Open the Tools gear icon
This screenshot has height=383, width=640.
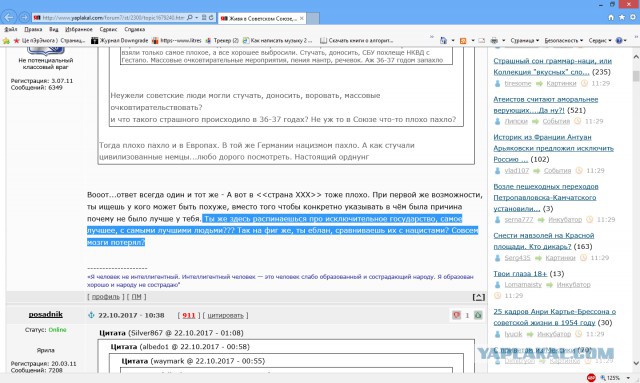pyautogui.click(x=633, y=17)
